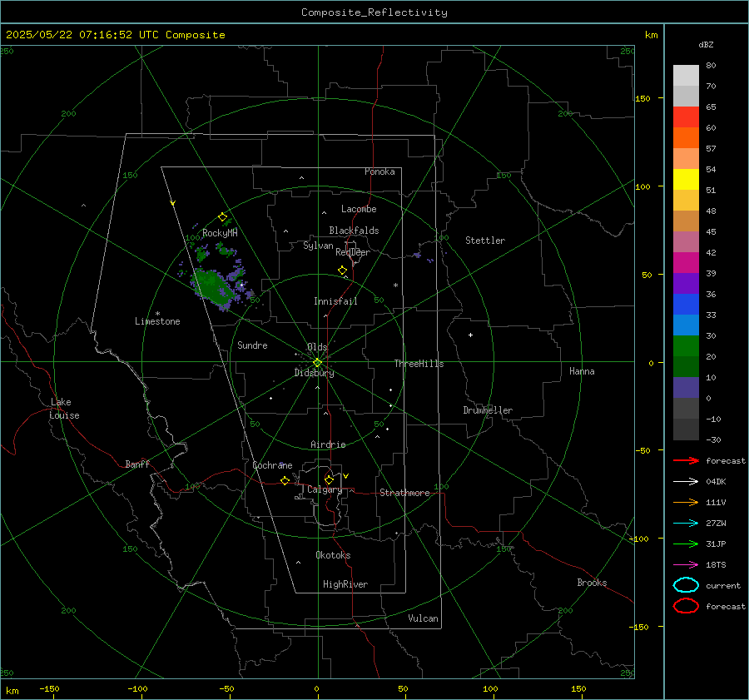The height and width of the screenshot is (700, 749).
Task: Select yellow diamond marker under Cochrane
Action: (x=285, y=480)
